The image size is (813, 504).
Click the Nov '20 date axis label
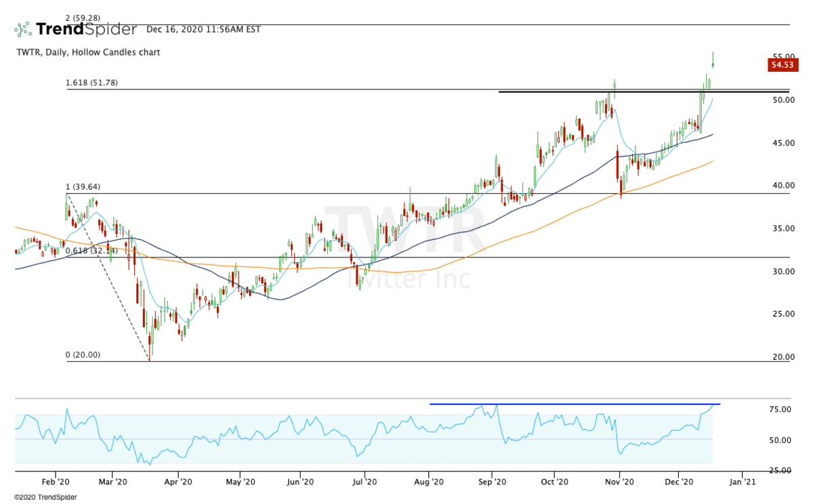click(x=618, y=482)
